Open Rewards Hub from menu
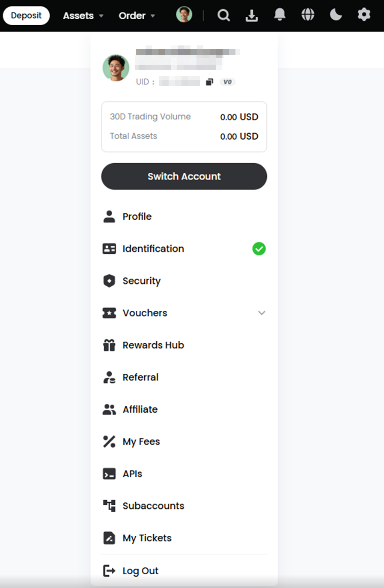 184,345
